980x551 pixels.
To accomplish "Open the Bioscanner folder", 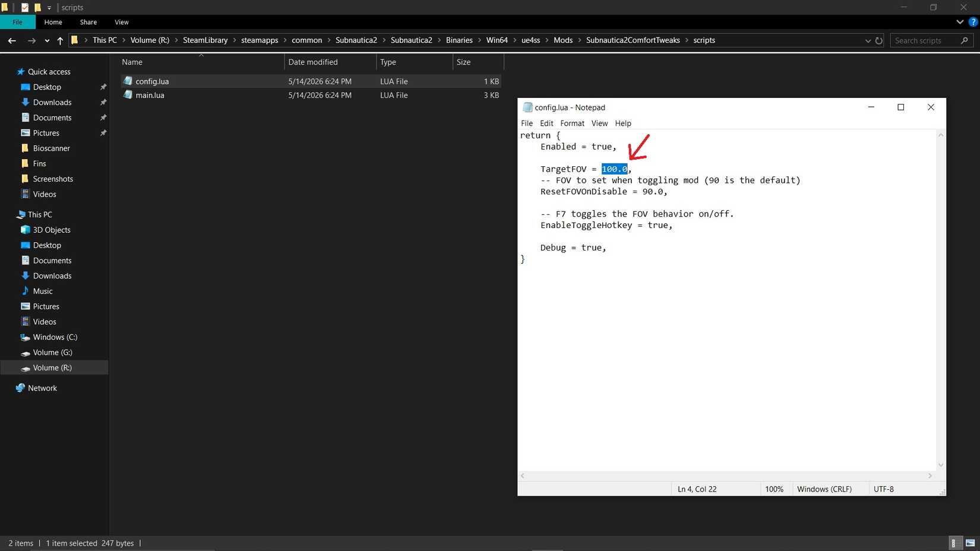I will pyautogui.click(x=51, y=148).
